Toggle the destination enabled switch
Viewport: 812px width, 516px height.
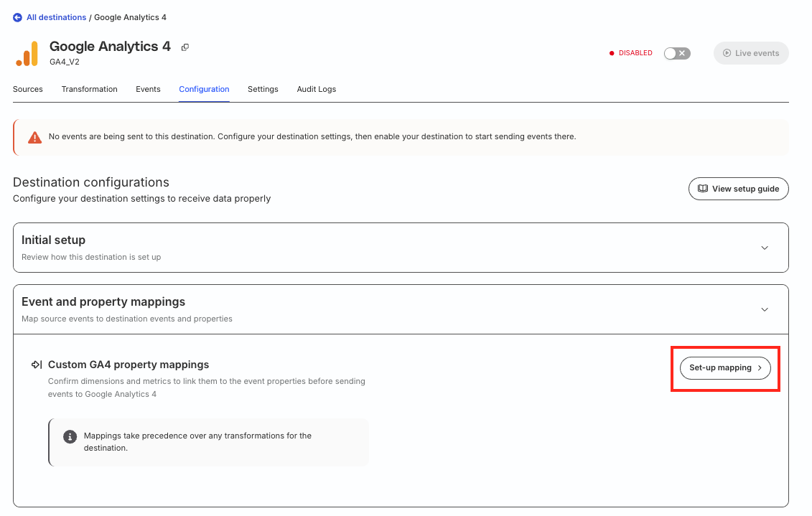[x=677, y=53]
